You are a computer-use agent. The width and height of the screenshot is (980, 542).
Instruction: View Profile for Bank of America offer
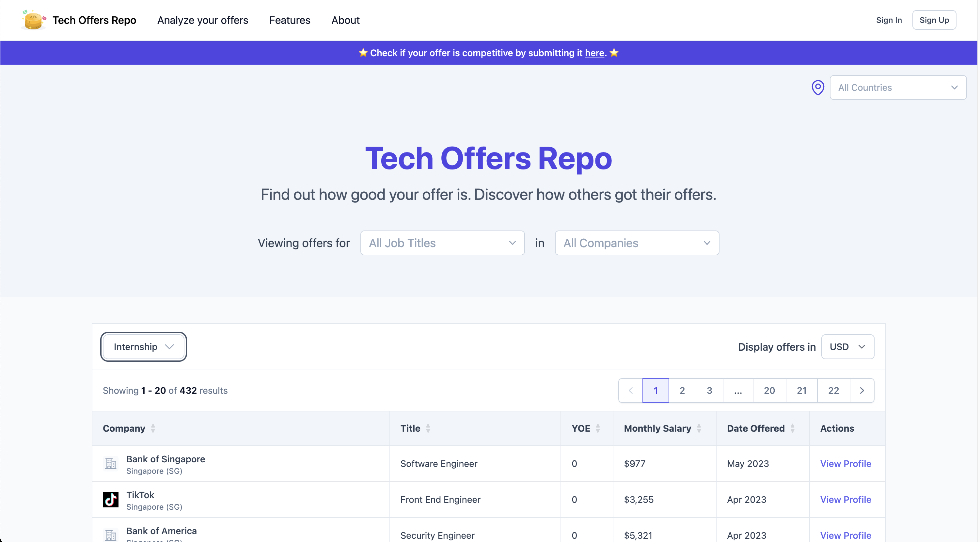point(845,535)
